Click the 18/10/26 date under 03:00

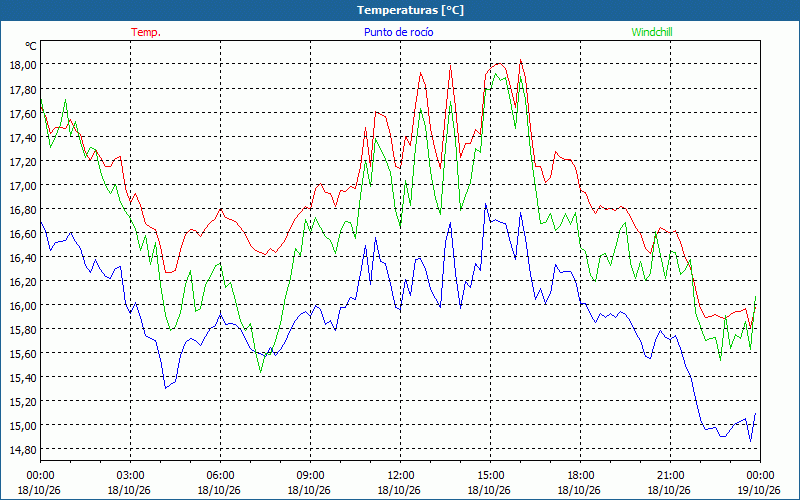coord(129,490)
